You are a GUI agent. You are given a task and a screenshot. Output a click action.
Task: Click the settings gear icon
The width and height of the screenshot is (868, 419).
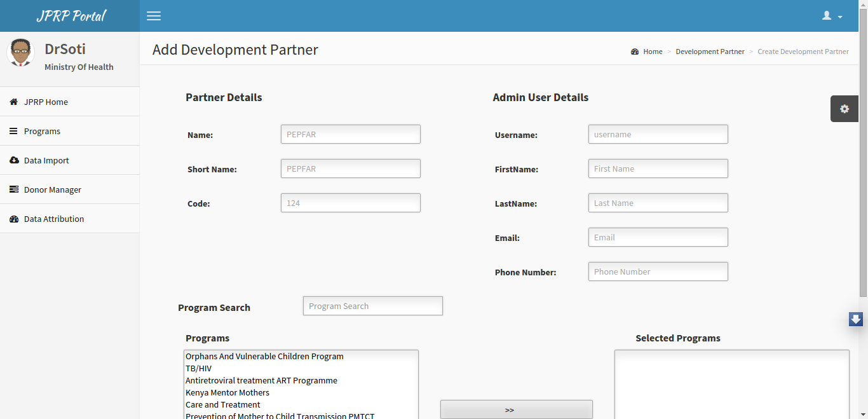click(x=844, y=109)
